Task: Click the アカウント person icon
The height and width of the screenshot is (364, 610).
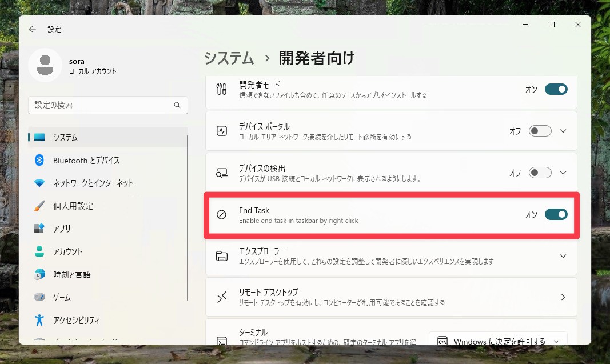Action: pos(39,251)
